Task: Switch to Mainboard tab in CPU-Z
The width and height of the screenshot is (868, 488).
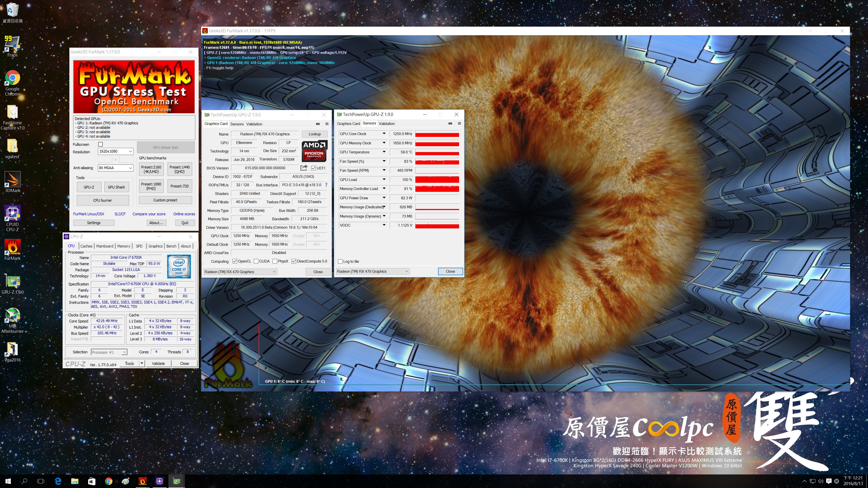Action: (x=105, y=246)
